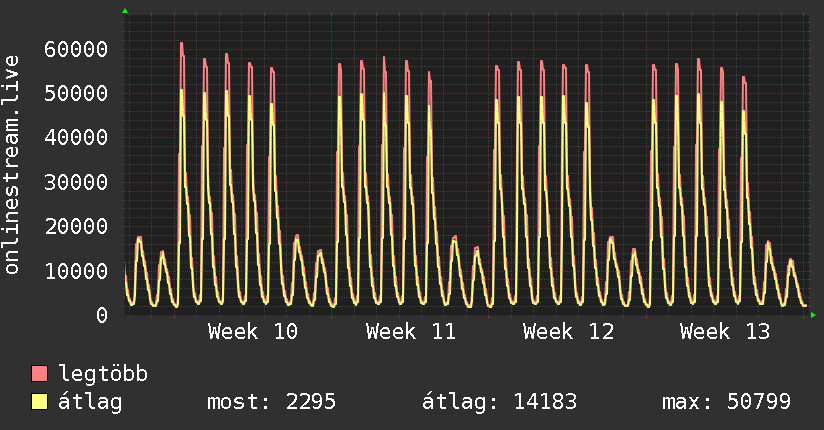
Task: Click the yellow átlag legend swatch
Action: click(39, 402)
